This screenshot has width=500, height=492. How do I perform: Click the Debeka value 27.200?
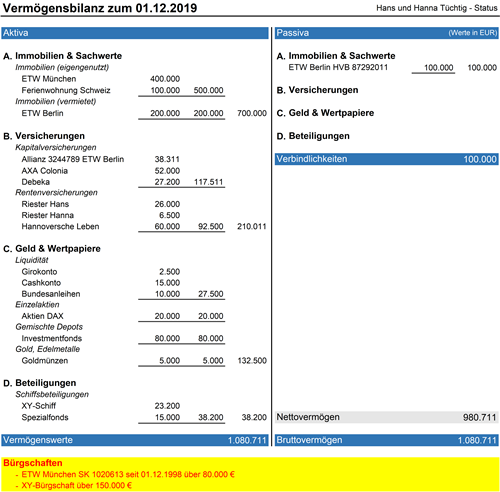tap(167, 182)
